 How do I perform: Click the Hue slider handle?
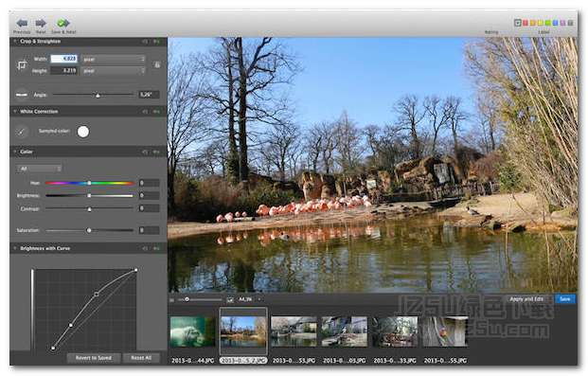(x=89, y=183)
